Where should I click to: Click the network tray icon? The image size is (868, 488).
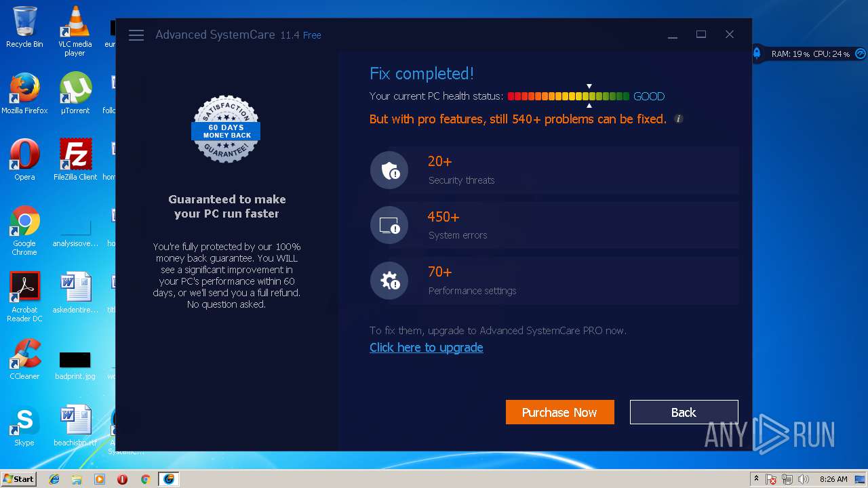pyautogui.click(x=787, y=479)
